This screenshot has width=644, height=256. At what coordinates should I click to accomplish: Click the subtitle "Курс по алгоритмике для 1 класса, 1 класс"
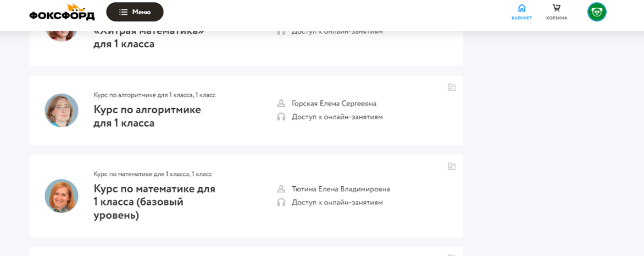click(154, 95)
